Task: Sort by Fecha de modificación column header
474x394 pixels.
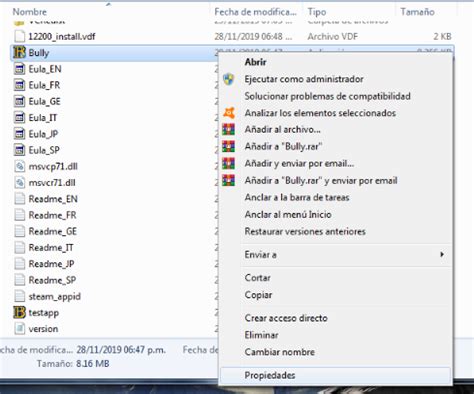Action: coord(257,12)
